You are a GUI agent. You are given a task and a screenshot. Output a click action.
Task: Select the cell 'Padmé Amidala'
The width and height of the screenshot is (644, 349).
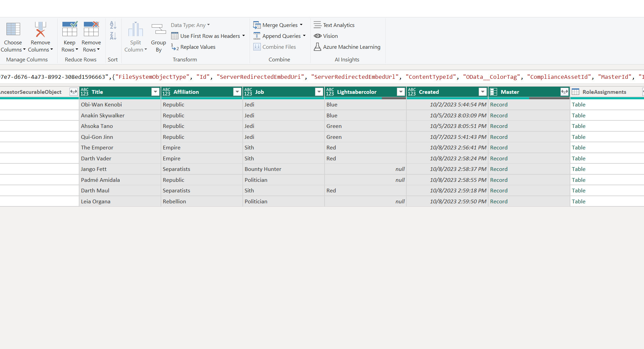pos(120,180)
